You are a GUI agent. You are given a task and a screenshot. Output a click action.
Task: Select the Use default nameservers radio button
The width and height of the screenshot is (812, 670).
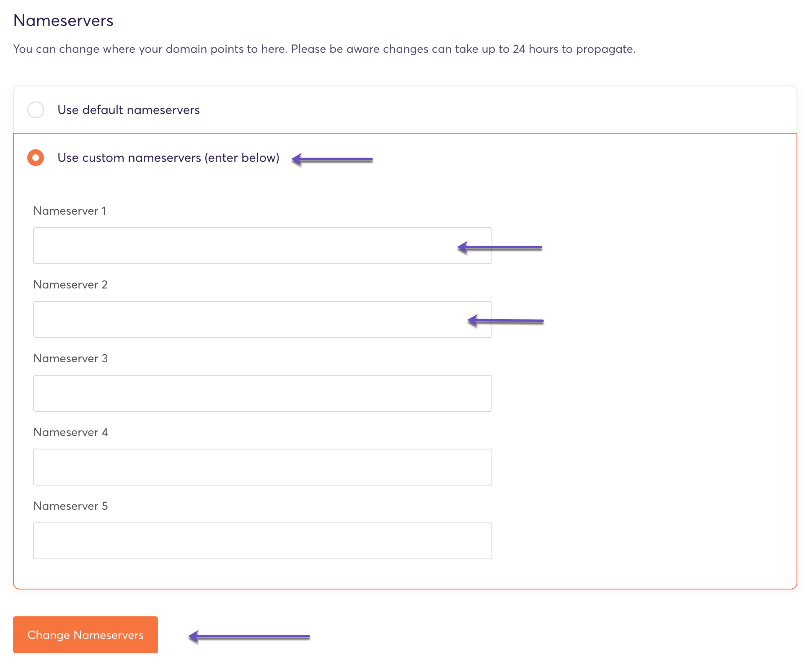click(36, 110)
